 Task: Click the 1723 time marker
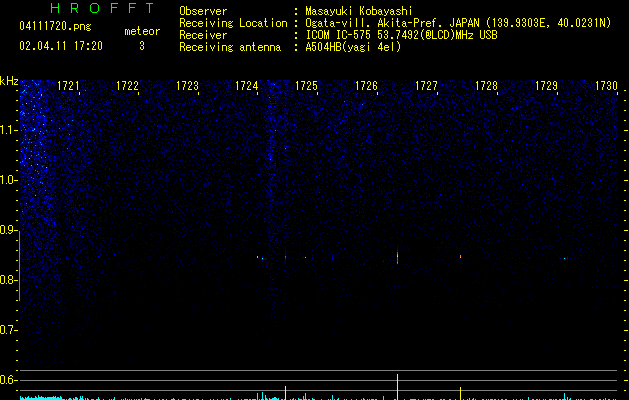click(x=187, y=86)
